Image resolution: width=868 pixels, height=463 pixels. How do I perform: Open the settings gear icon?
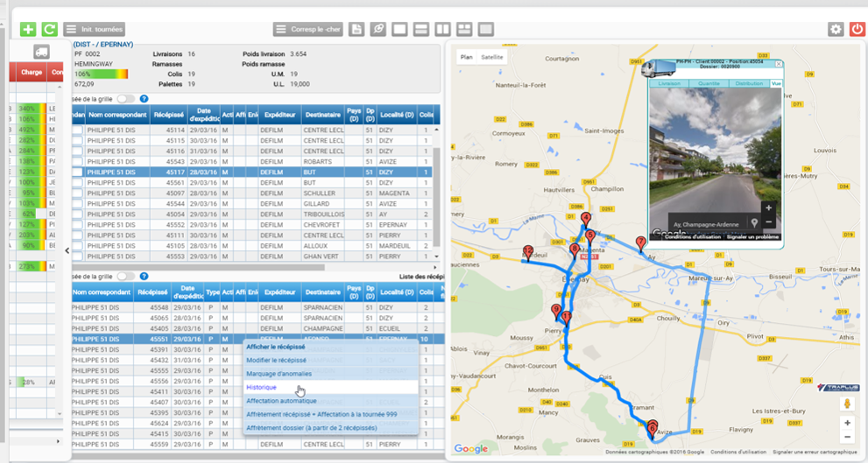(836, 30)
